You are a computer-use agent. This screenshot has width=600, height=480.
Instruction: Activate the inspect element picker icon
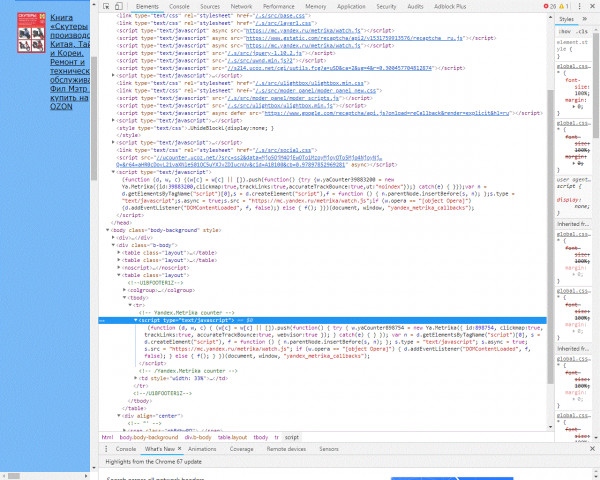pyautogui.click(x=106, y=6)
